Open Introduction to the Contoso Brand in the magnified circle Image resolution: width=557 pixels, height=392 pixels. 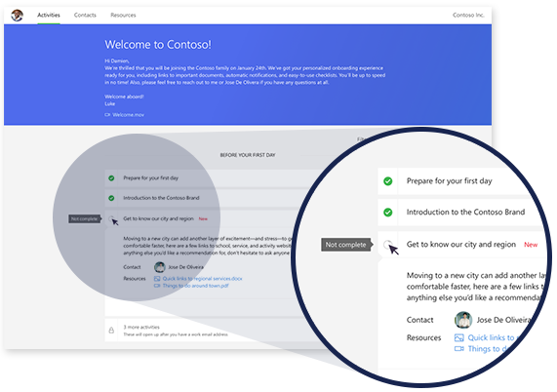click(x=465, y=213)
